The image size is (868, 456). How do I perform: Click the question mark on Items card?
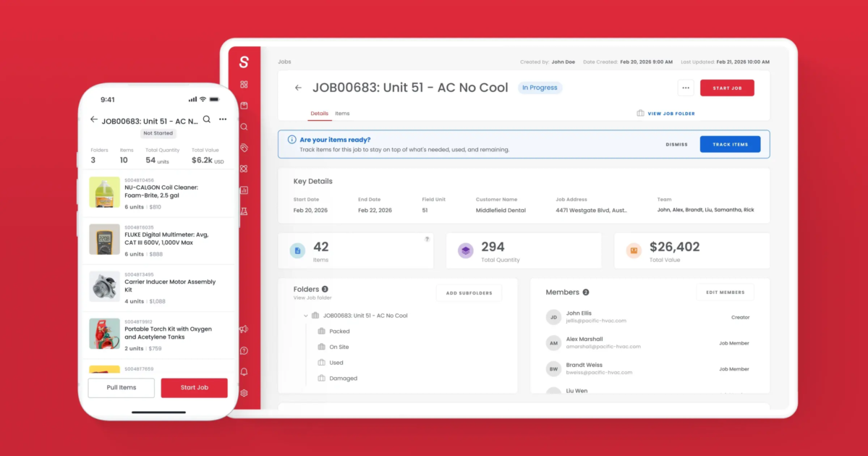pyautogui.click(x=427, y=239)
